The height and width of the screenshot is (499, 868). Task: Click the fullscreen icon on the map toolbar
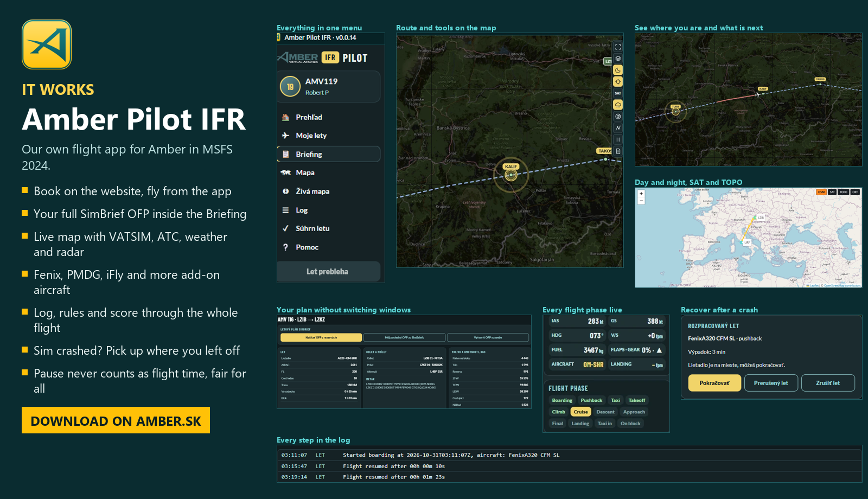(x=618, y=47)
